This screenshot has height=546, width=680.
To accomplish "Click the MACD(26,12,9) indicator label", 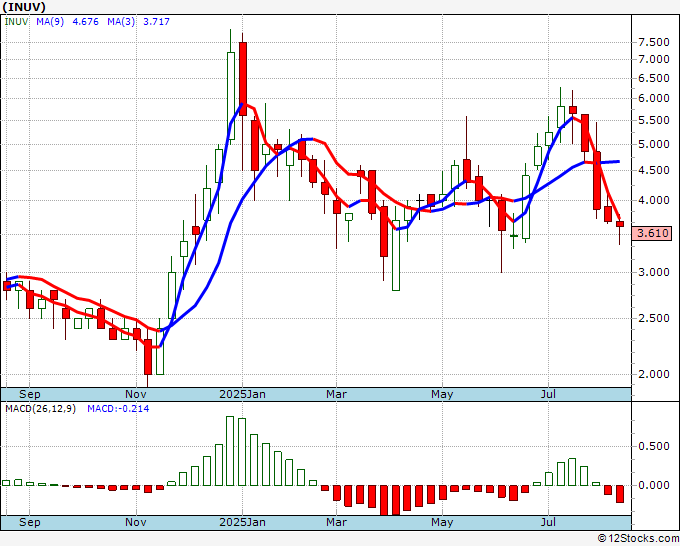I will tap(41, 408).
